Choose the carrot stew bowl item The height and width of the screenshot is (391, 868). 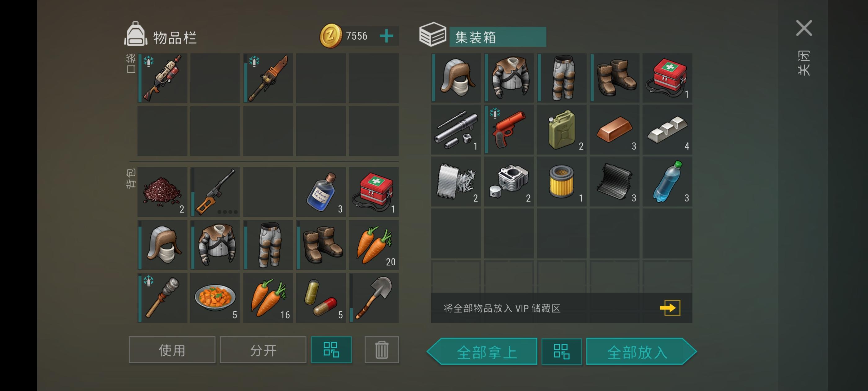[215, 298]
